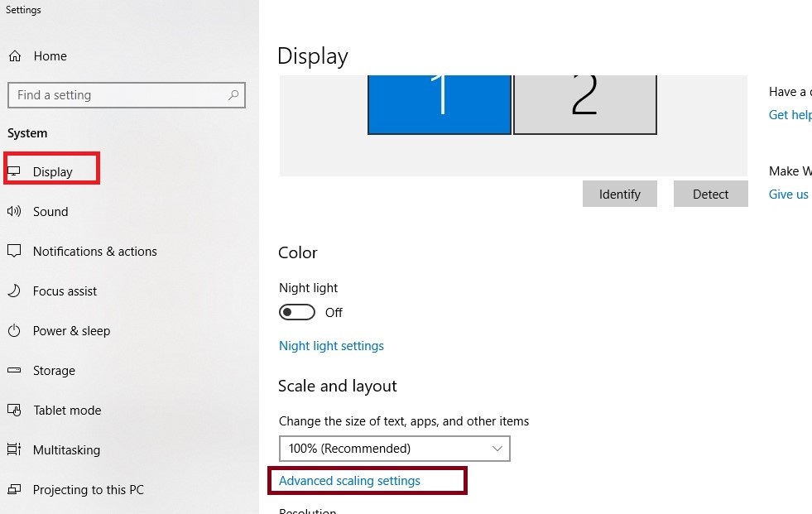Click the Storage drive icon
Screen dimensions: 812x514
(14, 370)
